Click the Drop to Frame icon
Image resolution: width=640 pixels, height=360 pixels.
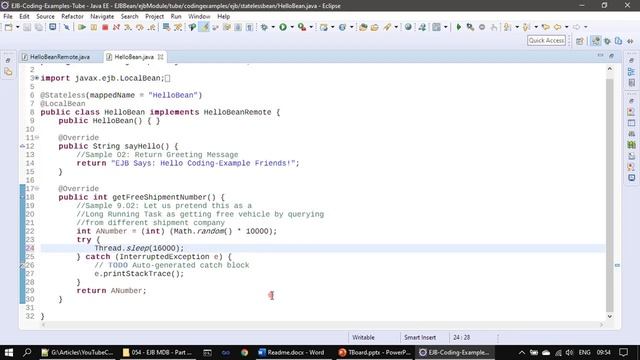[x=166, y=27]
